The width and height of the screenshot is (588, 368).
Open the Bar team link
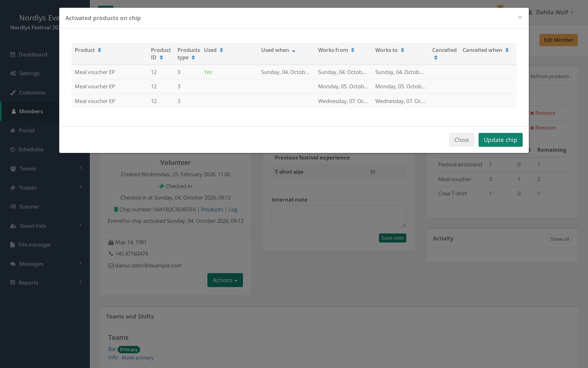[x=112, y=349]
